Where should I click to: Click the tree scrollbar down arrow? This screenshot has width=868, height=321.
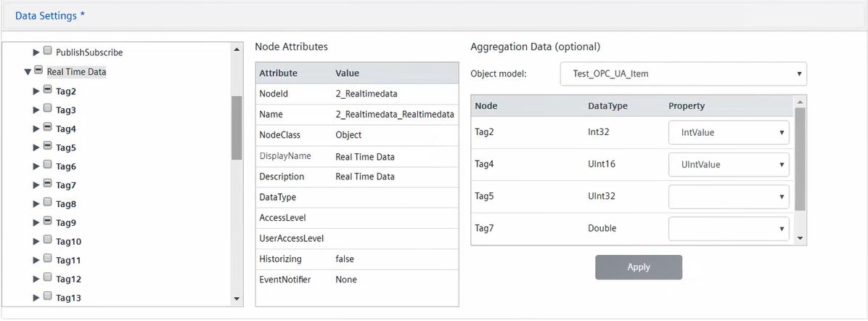pos(237,298)
